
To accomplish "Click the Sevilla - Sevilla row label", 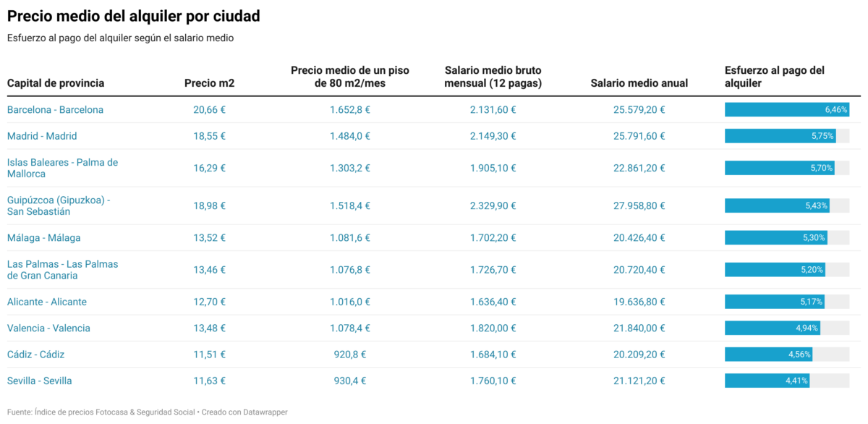I will tap(39, 381).
